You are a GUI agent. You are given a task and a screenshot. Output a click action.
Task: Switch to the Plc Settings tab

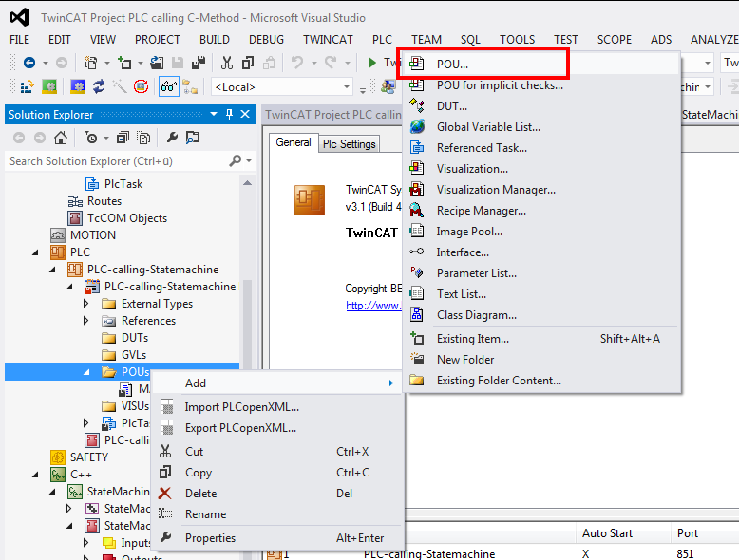pos(350,144)
